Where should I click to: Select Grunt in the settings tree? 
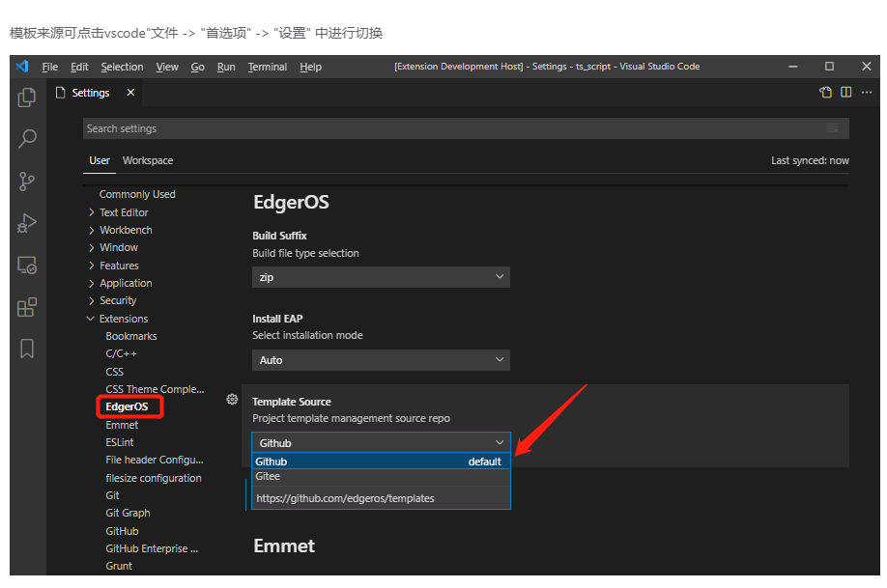point(119,567)
